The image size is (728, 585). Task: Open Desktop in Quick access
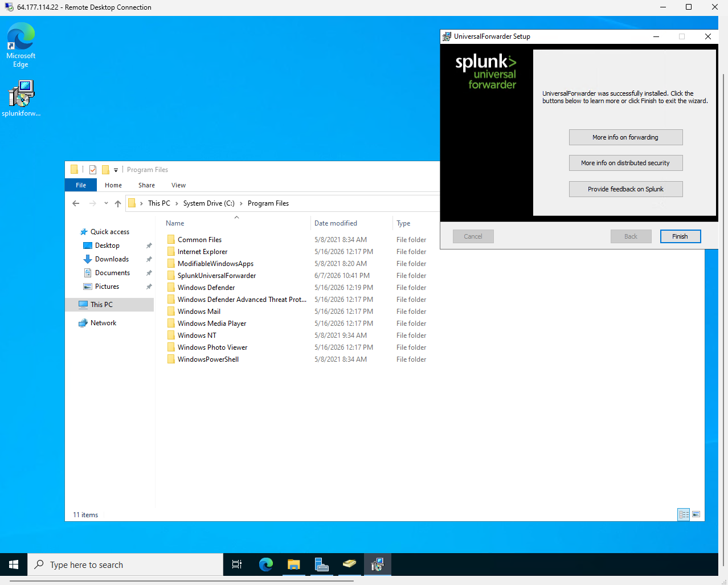point(107,246)
